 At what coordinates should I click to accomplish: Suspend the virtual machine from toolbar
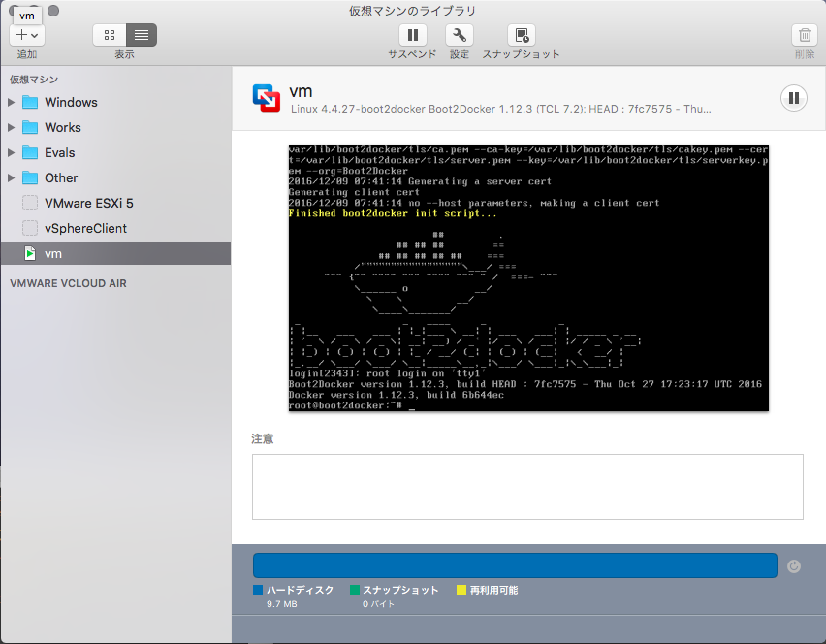click(412, 35)
